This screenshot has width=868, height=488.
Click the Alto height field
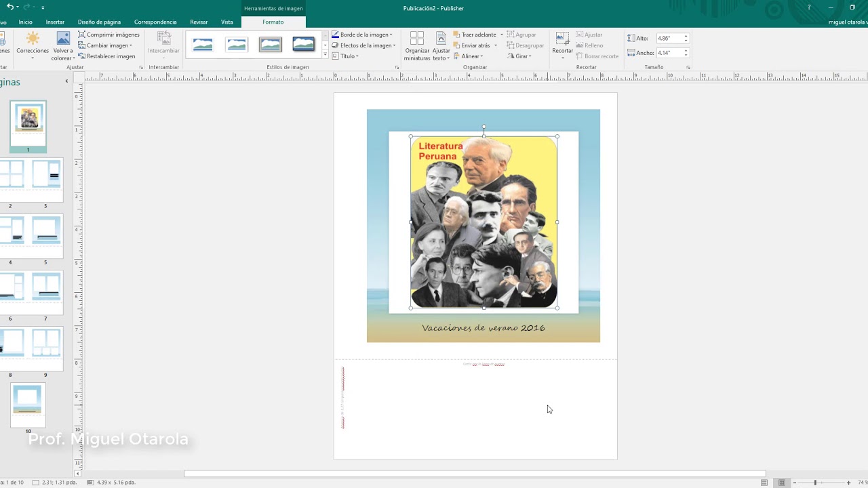tap(669, 39)
